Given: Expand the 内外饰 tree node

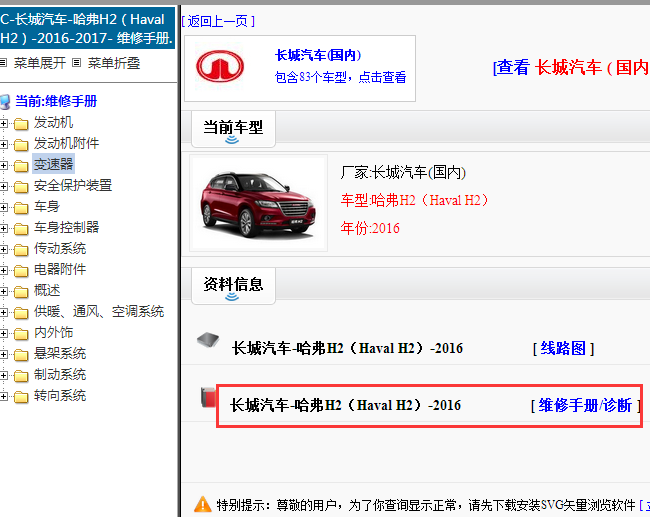Looking at the screenshot, I should coord(3,333).
